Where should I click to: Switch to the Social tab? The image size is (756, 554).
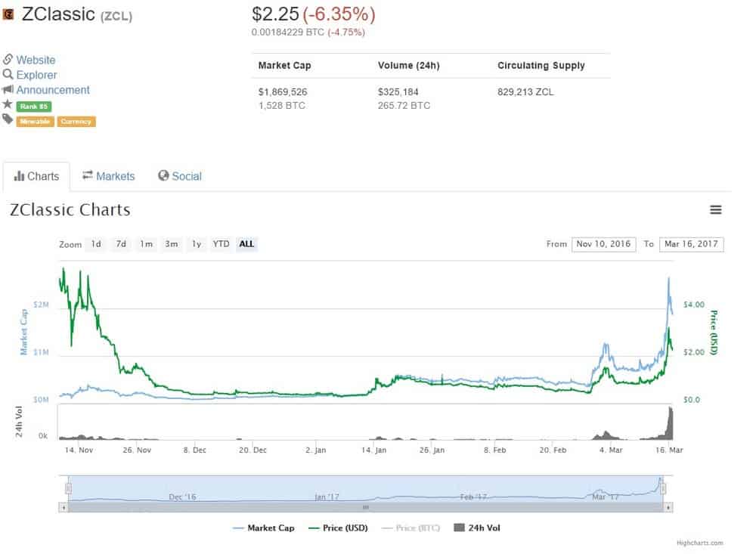(180, 176)
